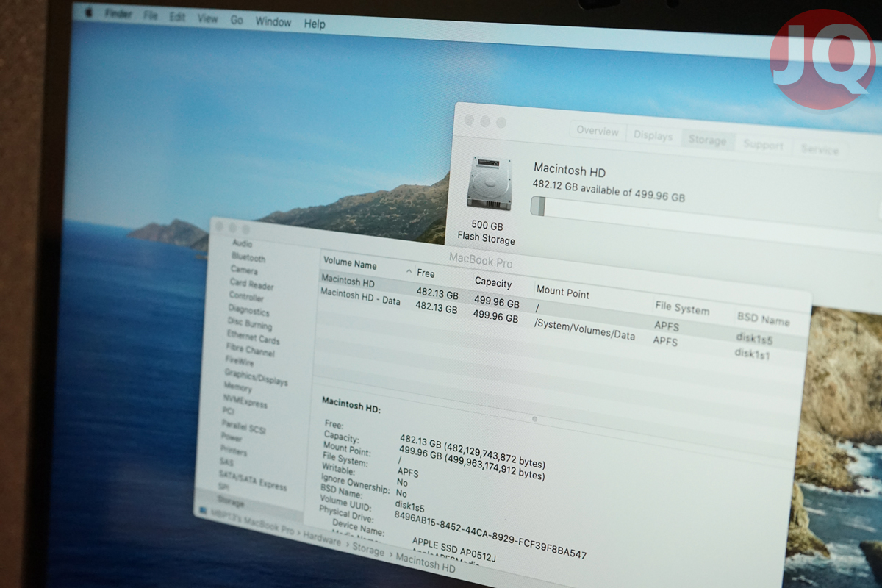882x588 pixels.
Task: Select Audio in the sidebar
Action: coord(242,243)
